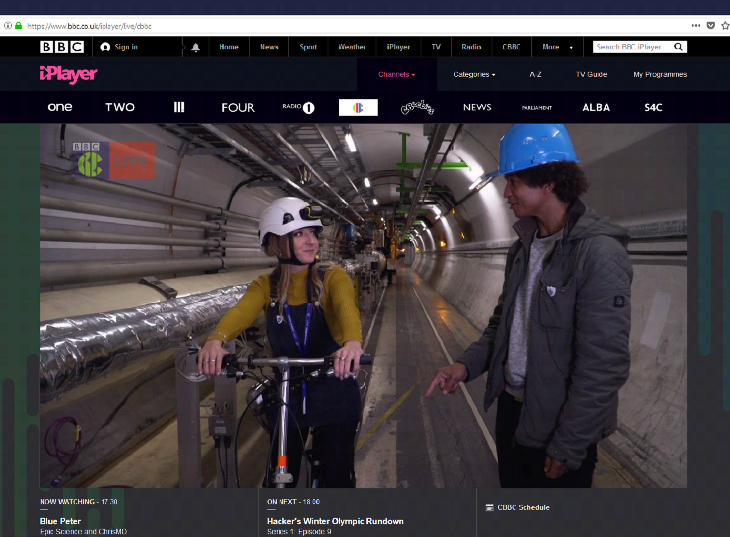Viewport: 730px width, 537px height.
Task: Open the A-Z programmes link
Action: [535, 75]
